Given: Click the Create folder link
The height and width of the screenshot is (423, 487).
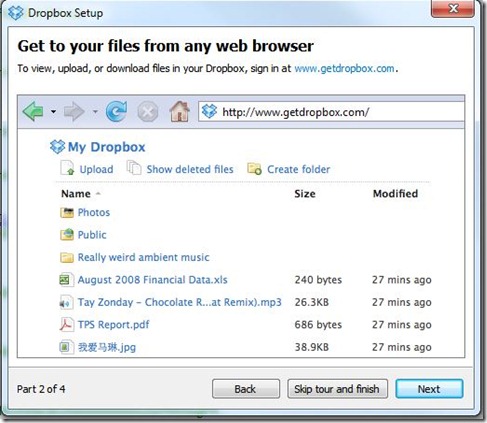Looking at the screenshot, I should 299,169.
